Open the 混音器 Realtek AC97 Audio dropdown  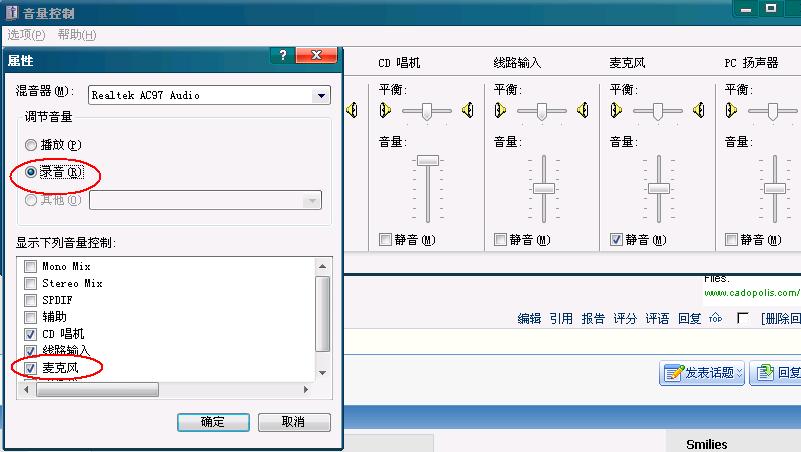321,95
